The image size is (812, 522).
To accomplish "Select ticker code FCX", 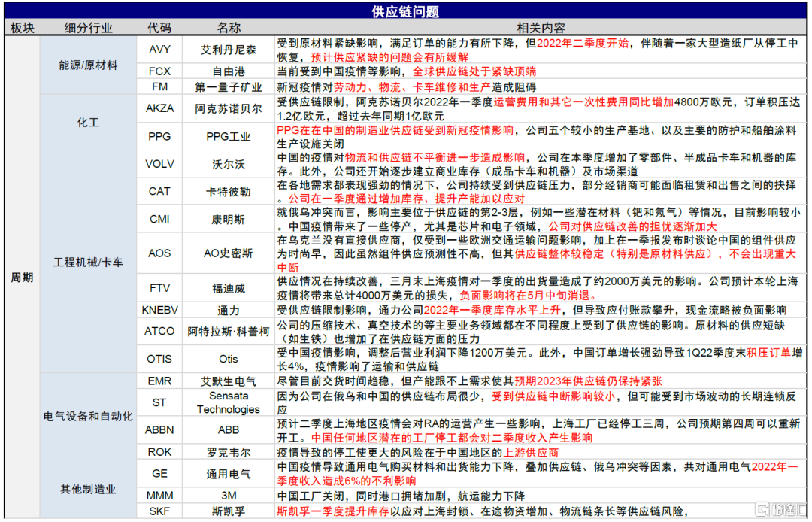I will coord(159,71).
